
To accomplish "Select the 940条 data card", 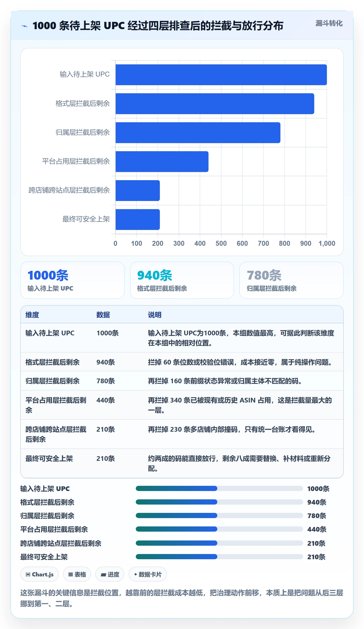I will point(182,280).
